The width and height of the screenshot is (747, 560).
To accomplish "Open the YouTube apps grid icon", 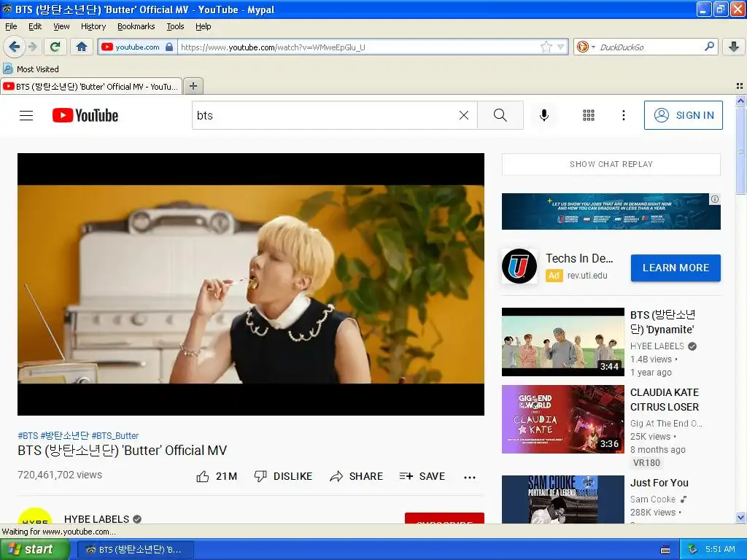I will coord(589,115).
